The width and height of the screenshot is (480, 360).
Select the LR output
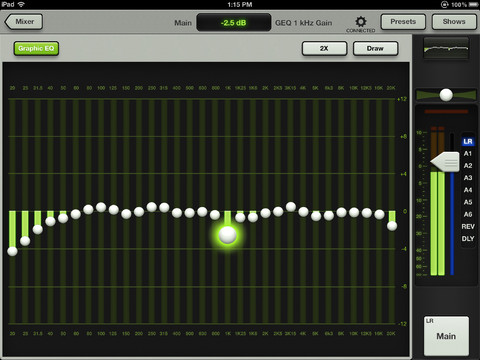468,142
